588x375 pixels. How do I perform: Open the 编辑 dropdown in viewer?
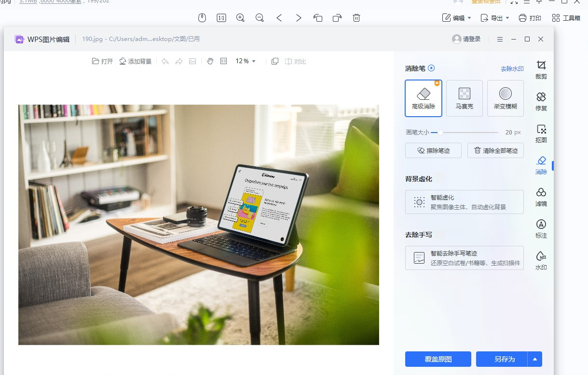[x=457, y=18]
